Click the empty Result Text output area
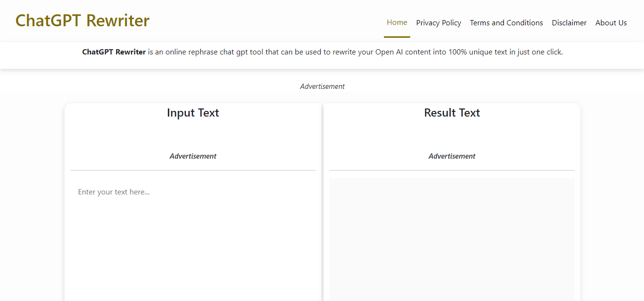The width and height of the screenshot is (644, 301). 452,239
